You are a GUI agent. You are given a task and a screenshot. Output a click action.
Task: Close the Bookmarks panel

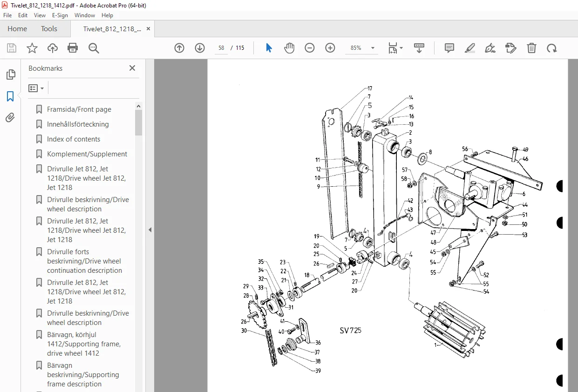tap(132, 68)
